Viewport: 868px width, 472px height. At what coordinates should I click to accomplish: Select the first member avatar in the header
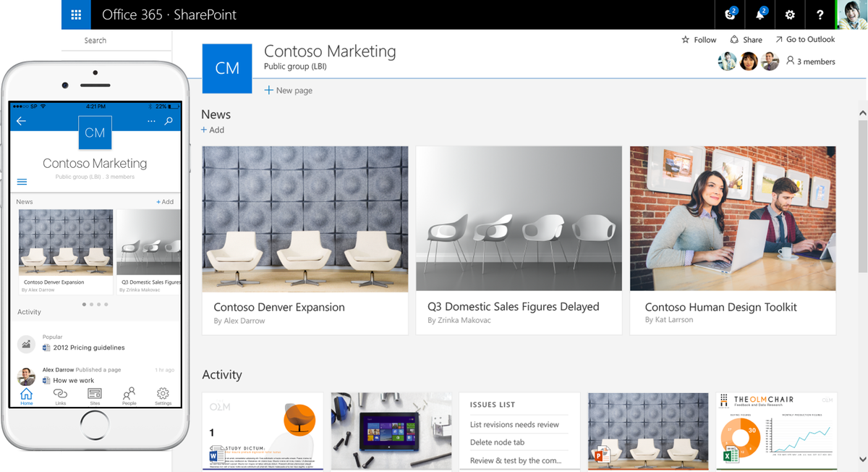727,62
